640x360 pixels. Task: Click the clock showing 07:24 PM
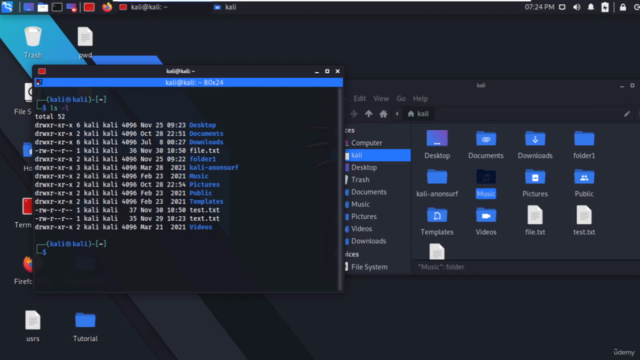(539, 7)
